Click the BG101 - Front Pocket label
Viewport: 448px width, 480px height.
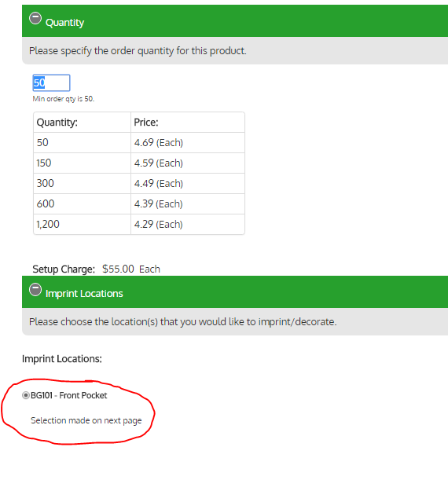point(69,395)
